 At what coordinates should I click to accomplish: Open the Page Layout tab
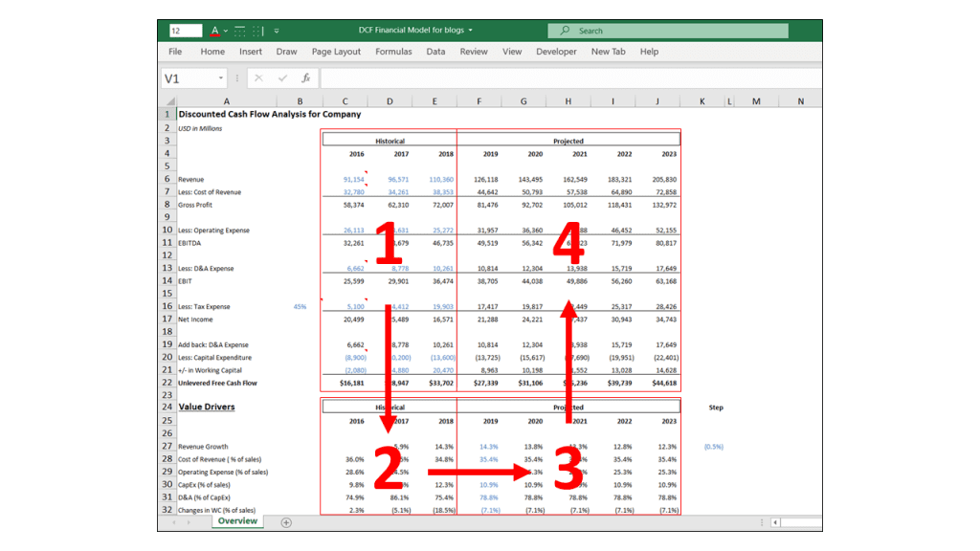coord(336,52)
